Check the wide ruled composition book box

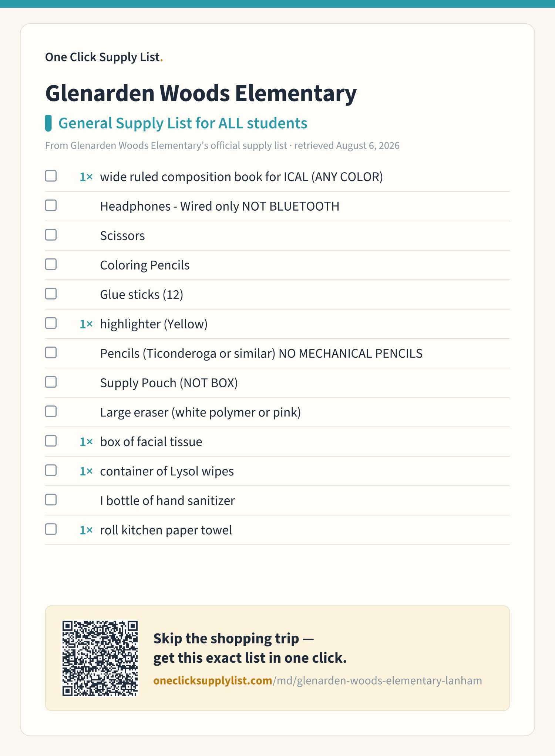(x=51, y=176)
